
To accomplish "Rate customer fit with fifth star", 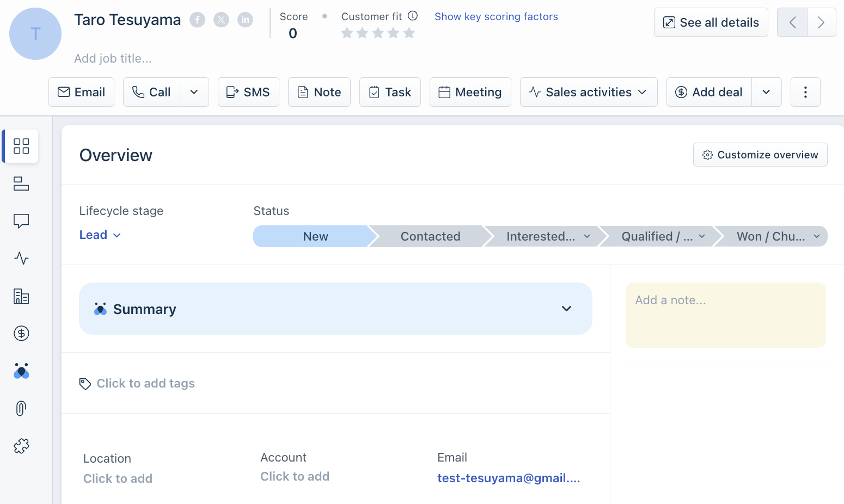I will click(x=409, y=34).
